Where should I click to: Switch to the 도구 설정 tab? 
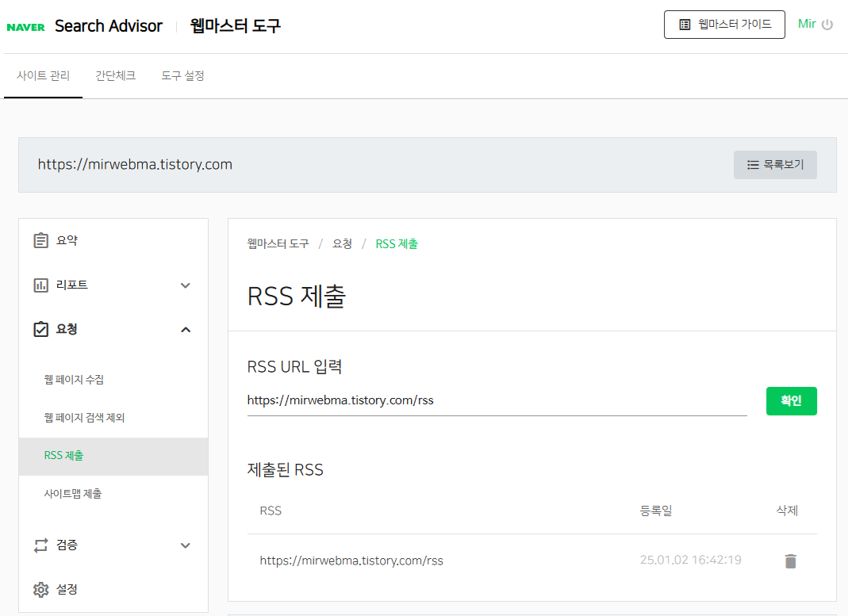click(182, 75)
